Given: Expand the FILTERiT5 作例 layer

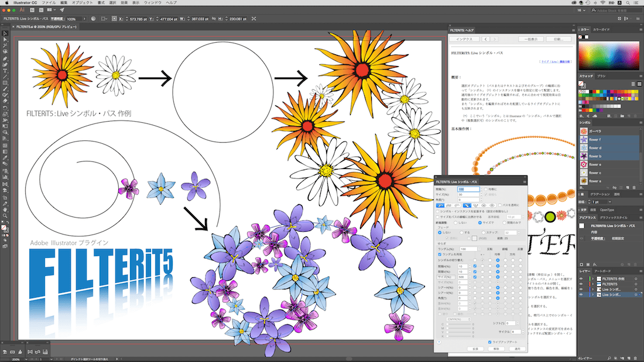Looking at the screenshot, I should click(592, 279).
